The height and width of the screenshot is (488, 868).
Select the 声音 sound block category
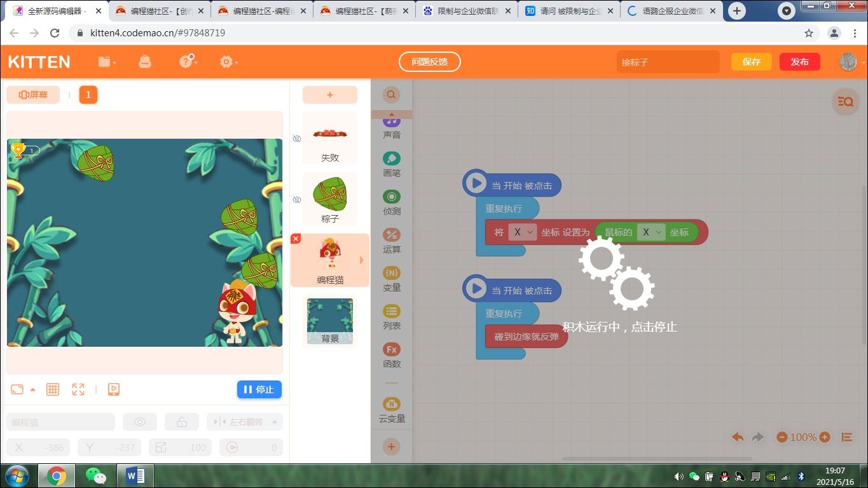pyautogui.click(x=392, y=128)
